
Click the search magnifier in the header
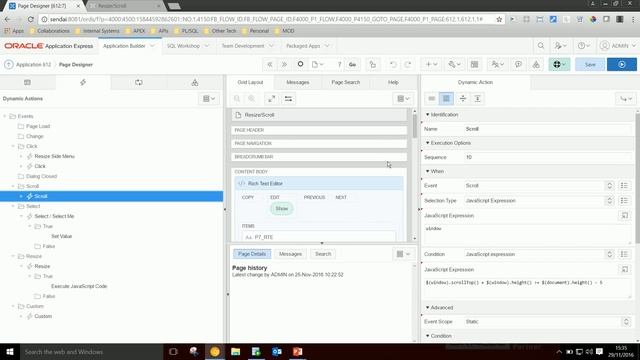click(541, 46)
